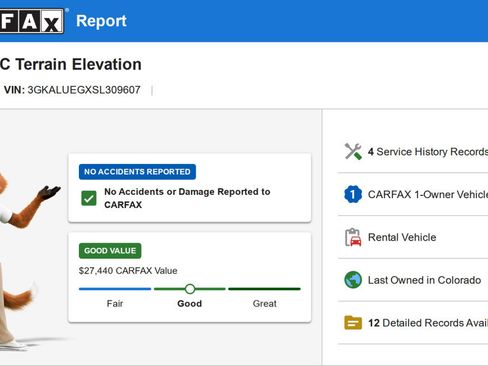Click the NO ACCIDENTS REPORTED badge
The width and height of the screenshot is (488, 366).
[x=137, y=172]
